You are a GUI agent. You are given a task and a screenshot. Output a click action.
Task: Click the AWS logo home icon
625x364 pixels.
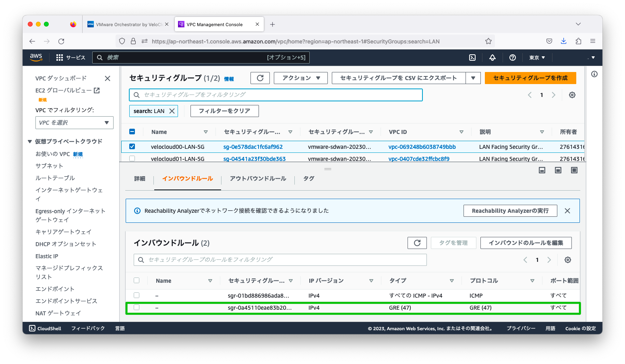(x=36, y=58)
